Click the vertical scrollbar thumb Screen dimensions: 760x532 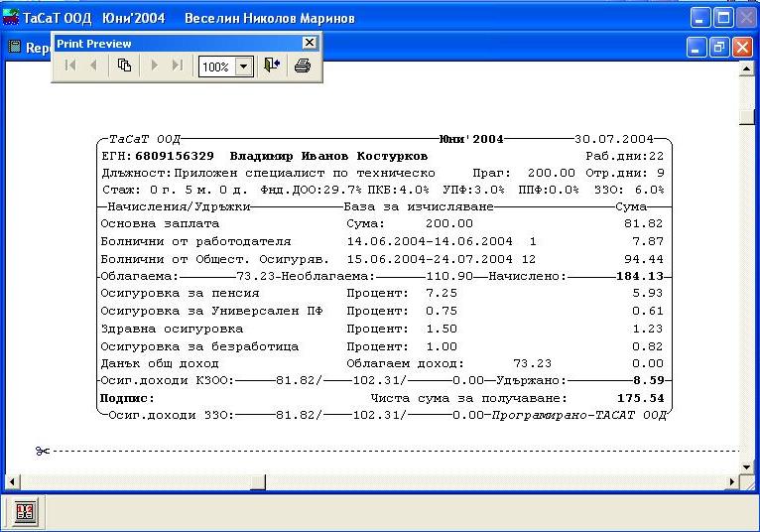(x=746, y=117)
